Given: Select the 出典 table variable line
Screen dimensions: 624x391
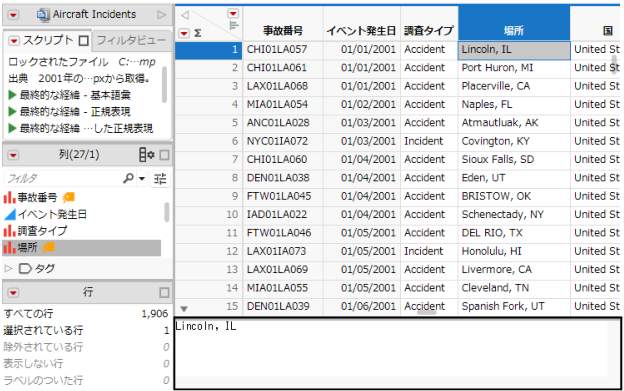Looking at the screenshot, I should pyautogui.click(x=79, y=78).
